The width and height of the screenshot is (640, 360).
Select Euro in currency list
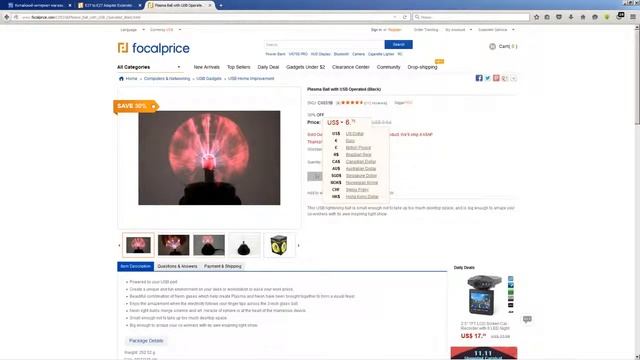pyautogui.click(x=350, y=141)
